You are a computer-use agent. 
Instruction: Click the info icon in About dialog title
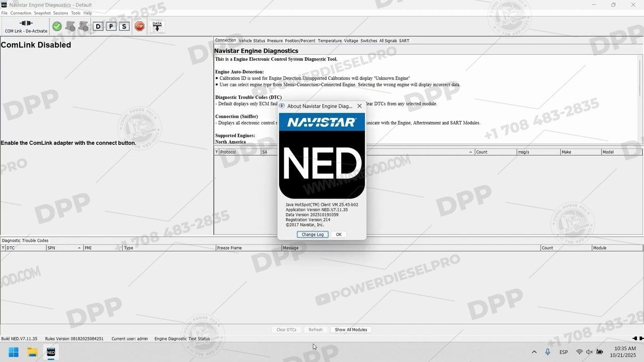pyautogui.click(x=282, y=106)
